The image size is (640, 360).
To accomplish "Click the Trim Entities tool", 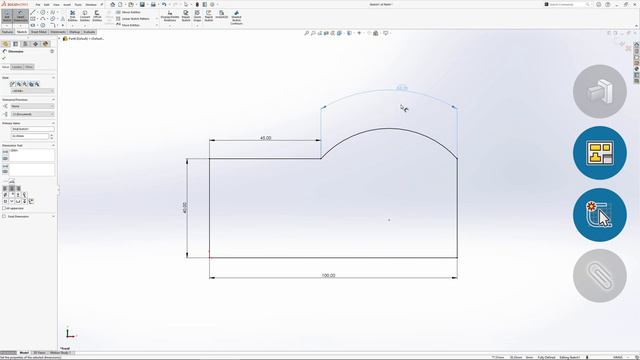I will [x=73, y=16].
